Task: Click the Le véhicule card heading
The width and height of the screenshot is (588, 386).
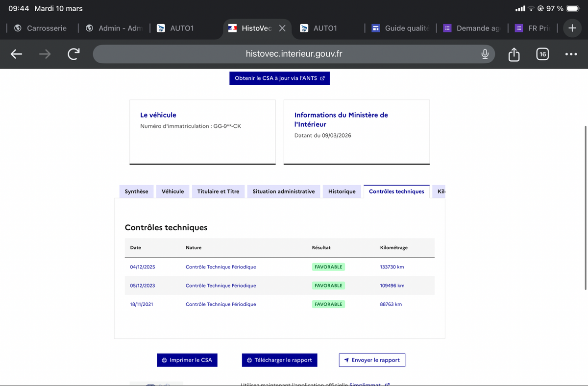Action: pyautogui.click(x=158, y=115)
